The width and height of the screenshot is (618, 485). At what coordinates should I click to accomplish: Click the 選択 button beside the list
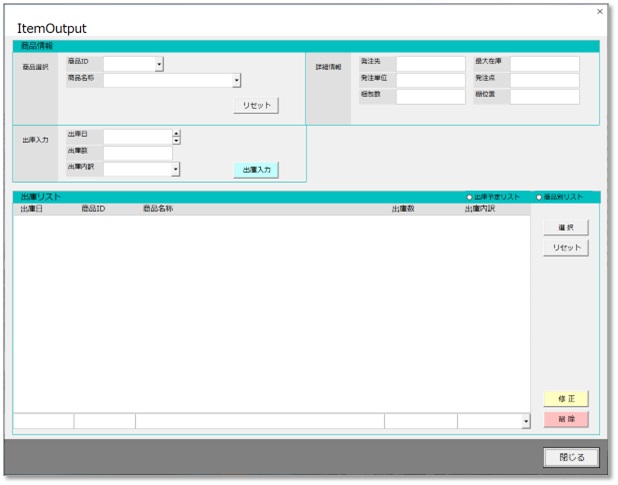click(x=566, y=227)
